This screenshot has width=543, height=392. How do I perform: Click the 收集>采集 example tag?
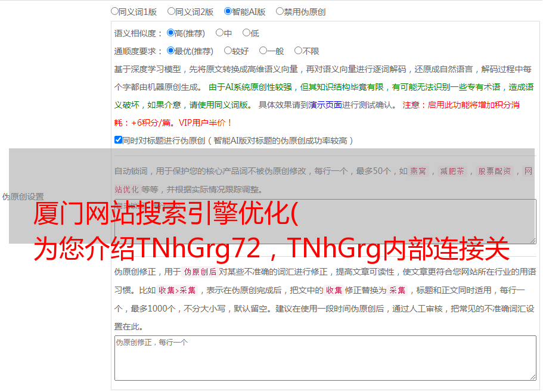(177, 290)
